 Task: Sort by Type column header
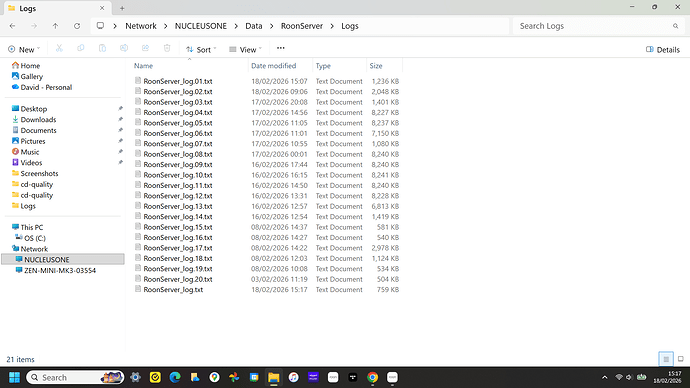(x=323, y=66)
